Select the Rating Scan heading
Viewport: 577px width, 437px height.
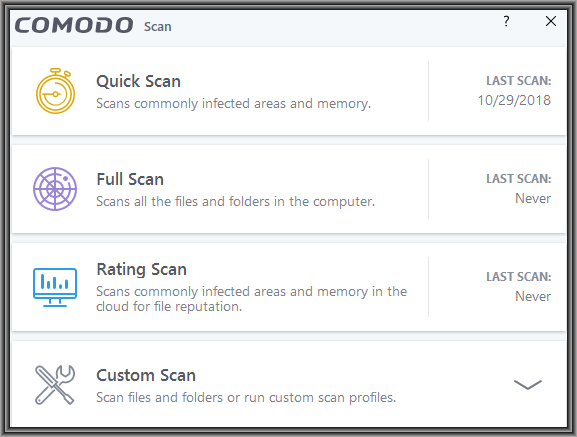click(x=141, y=270)
